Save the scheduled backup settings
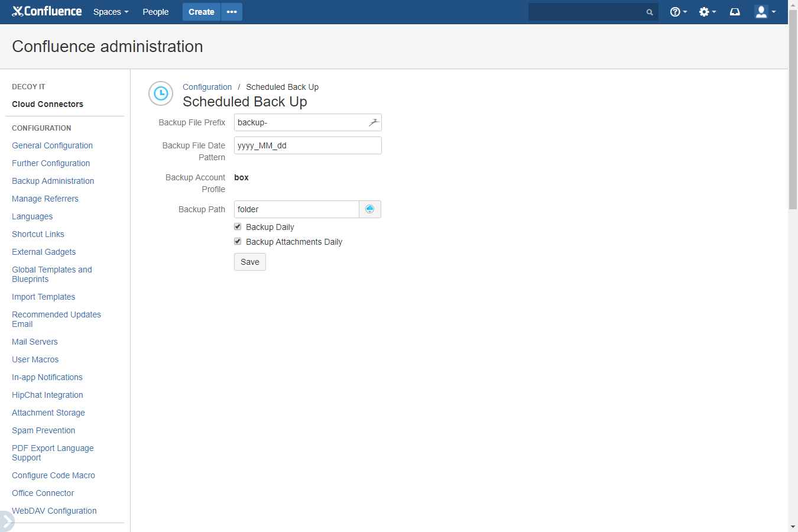Viewport: 798px width, 532px height. point(250,262)
